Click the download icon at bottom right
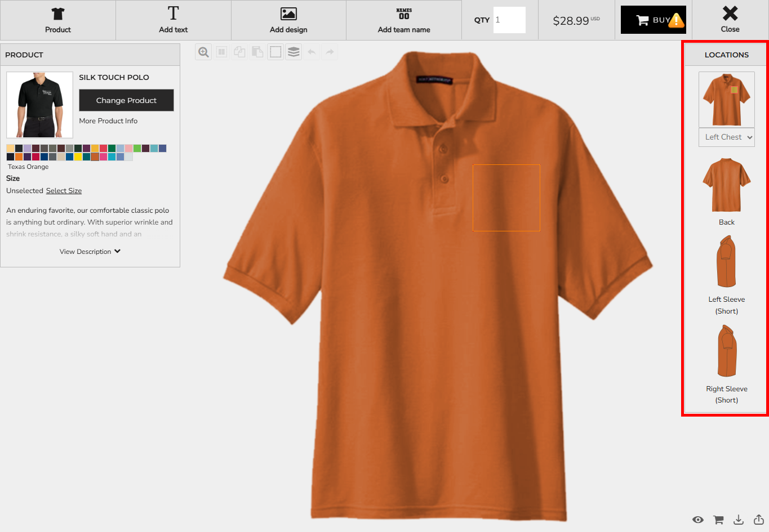769x532 pixels. 739,520
